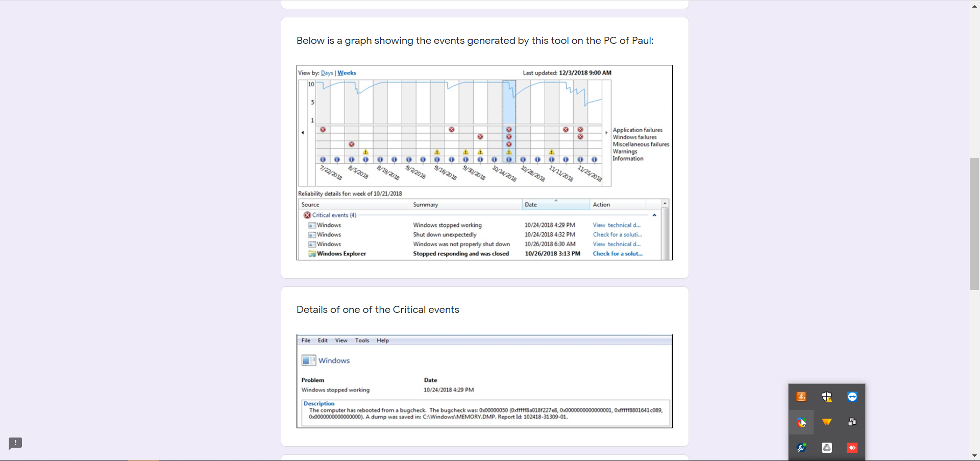Viewport: 980px width, 461px height.
Task: Click the red Application failure icon on 9/16/2018
Action: (x=452, y=129)
